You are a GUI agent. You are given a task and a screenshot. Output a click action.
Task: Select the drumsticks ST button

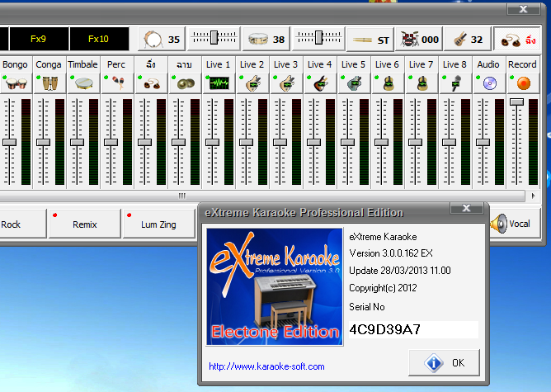370,40
